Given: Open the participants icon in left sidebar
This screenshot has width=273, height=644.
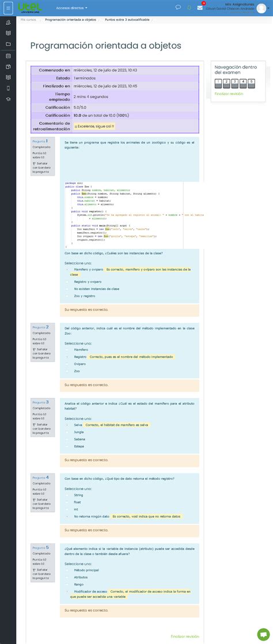Looking at the screenshot, I should (8, 22).
